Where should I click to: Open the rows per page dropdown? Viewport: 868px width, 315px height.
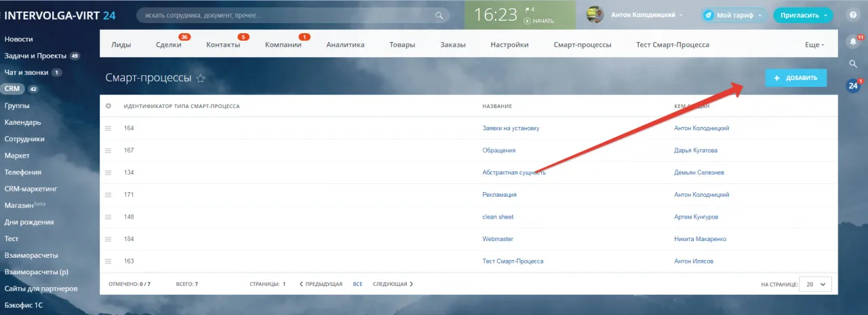point(815,284)
